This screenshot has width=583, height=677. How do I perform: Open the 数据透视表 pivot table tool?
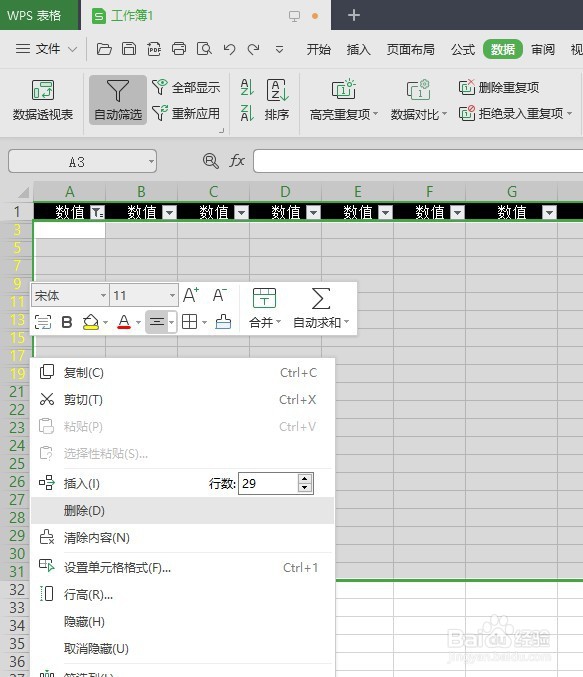(x=43, y=100)
